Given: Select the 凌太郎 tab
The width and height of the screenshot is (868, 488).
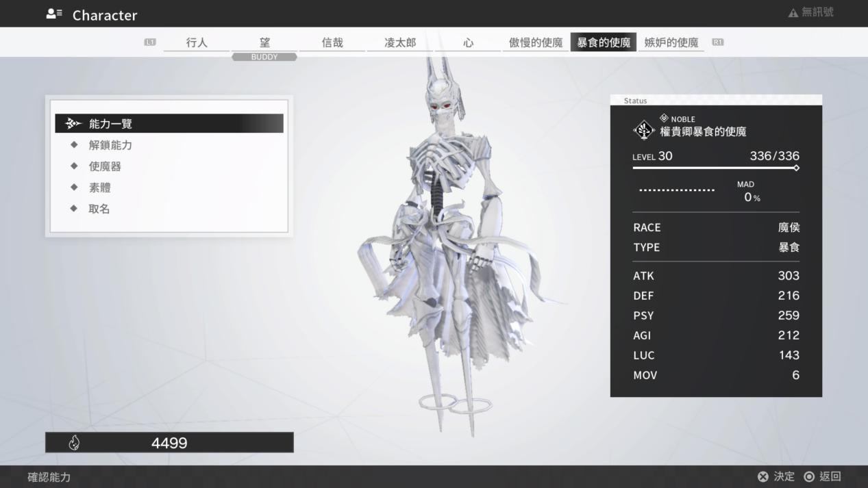Looking at the screenshot, I should point(400,42).
